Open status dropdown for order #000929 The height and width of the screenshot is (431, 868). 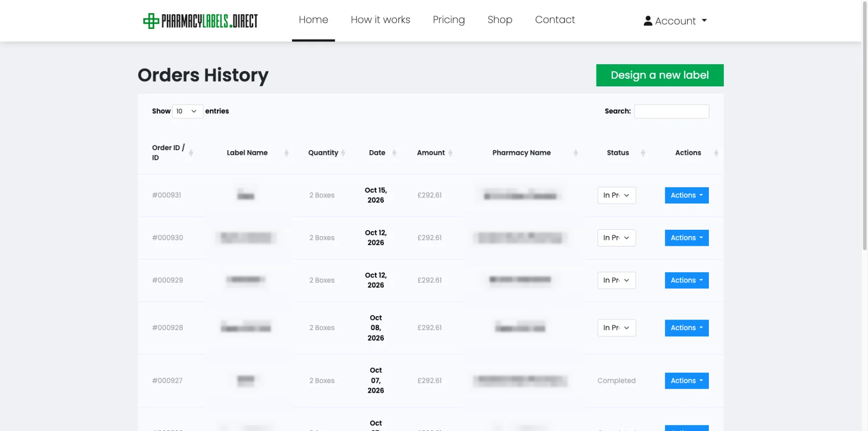pyautogui.click(x=616, y=280)
